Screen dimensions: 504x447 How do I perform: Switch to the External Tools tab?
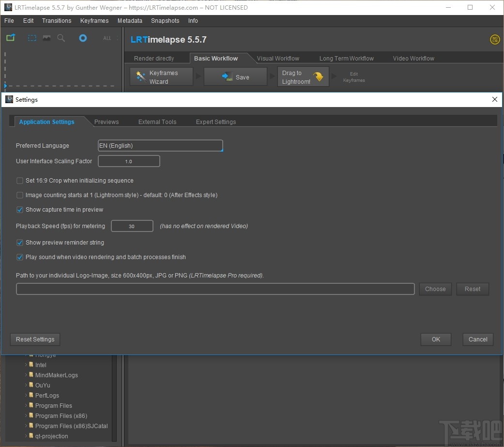point(157,122)
